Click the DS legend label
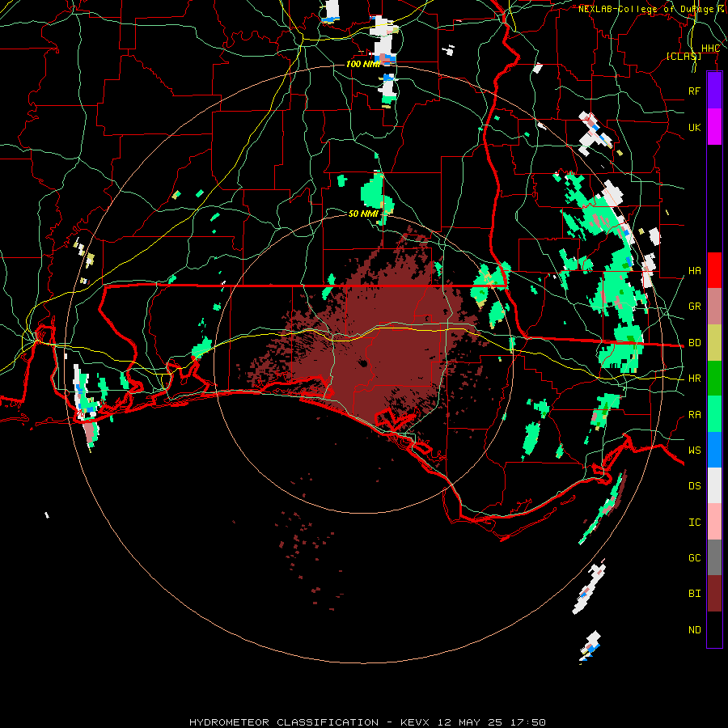The image size is (728, 728). pos(694,486)
